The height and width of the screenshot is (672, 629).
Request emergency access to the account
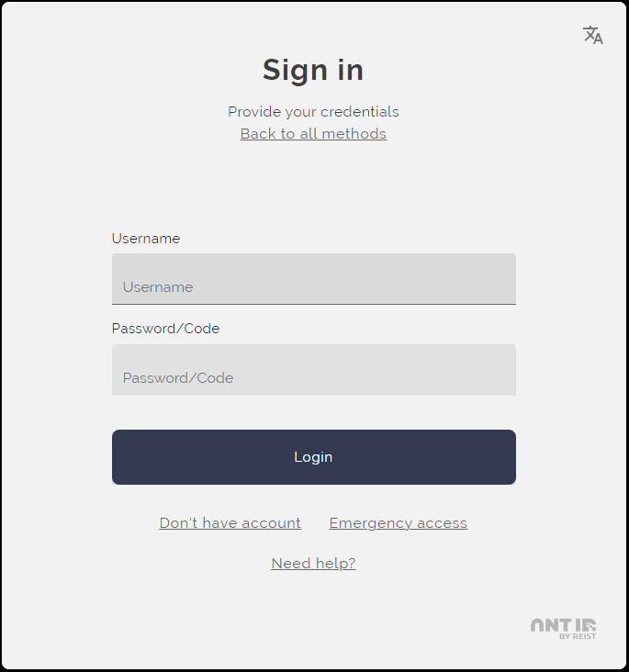coord(398,523)
